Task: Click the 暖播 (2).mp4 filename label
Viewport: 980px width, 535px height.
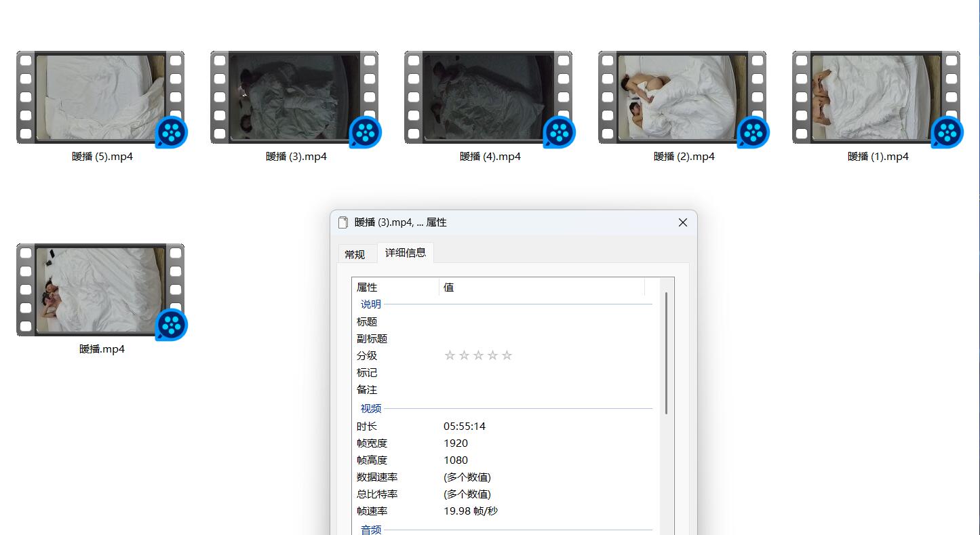Action: [x=684, y=157]
